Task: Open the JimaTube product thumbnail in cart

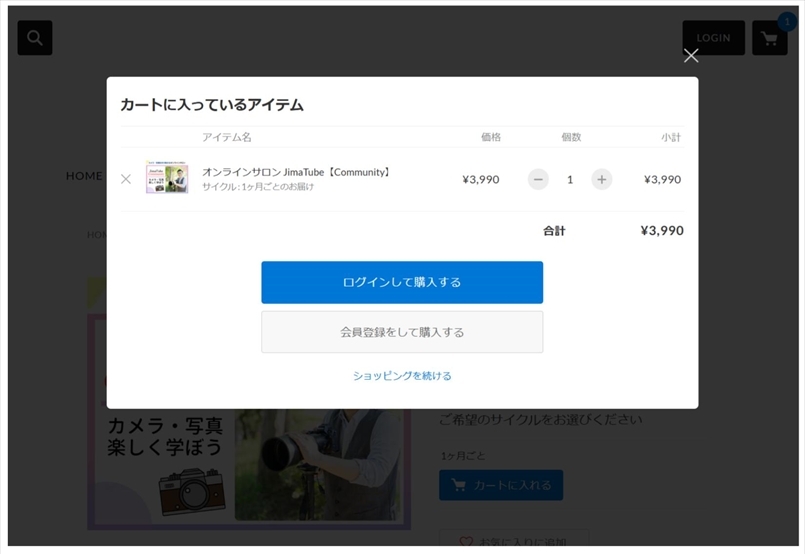Action: tap(167, 177)
